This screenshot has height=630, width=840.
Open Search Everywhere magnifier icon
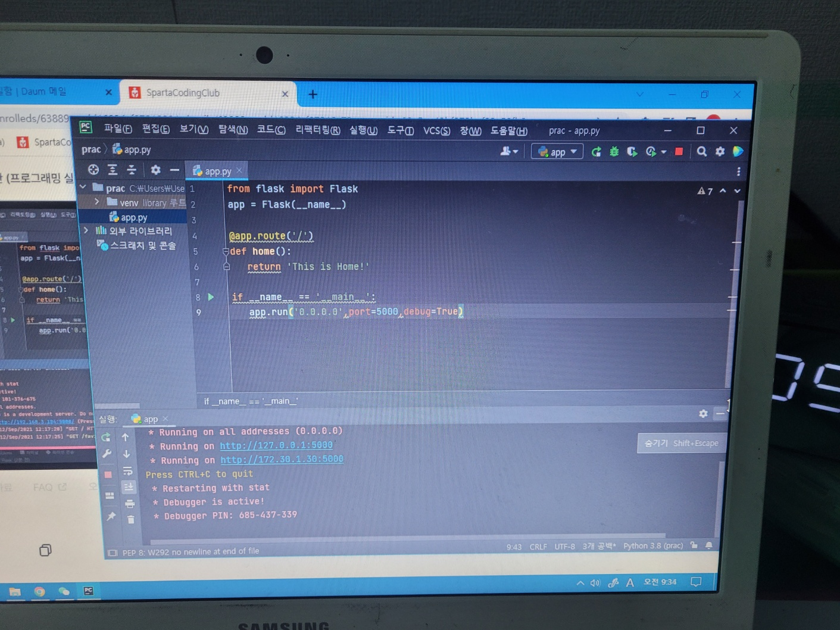point(702,151)
